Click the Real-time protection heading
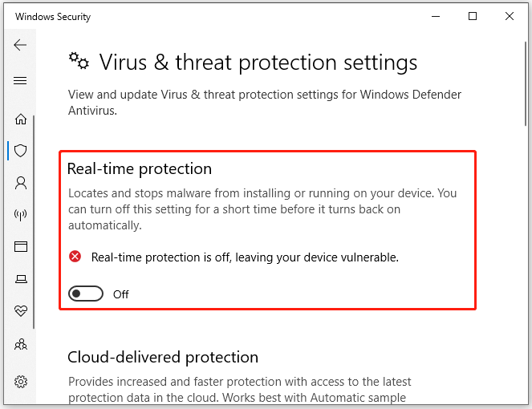The height and width of the screenshot is (409, 532). tap(140, 168)
